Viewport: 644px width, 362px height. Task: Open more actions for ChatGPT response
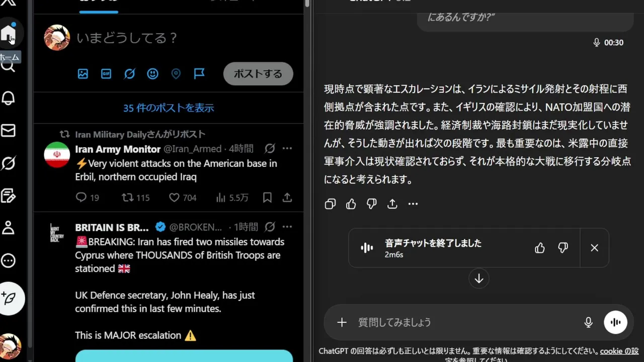point(413,204)
